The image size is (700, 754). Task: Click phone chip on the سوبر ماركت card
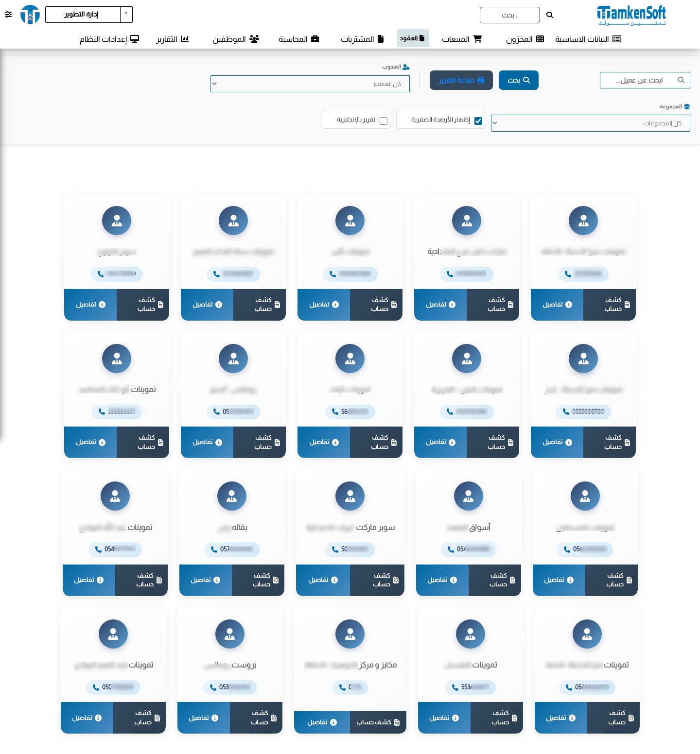(350, 549)
